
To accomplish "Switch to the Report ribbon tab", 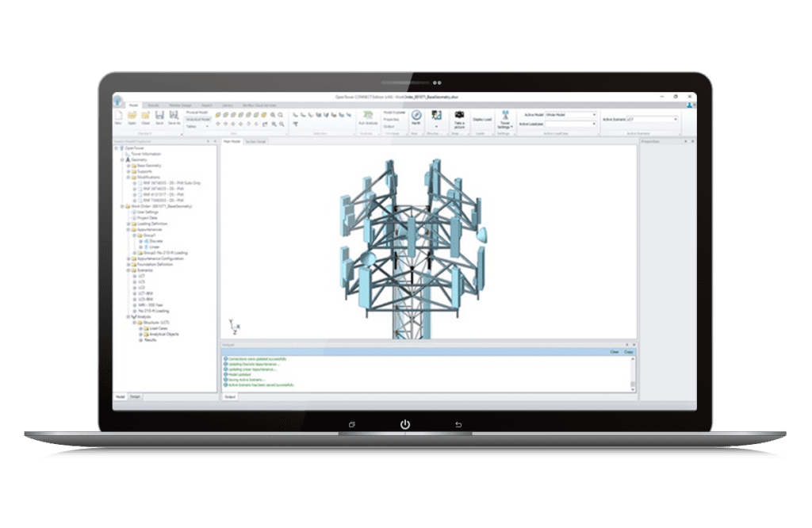I will (x=207, y=105).
